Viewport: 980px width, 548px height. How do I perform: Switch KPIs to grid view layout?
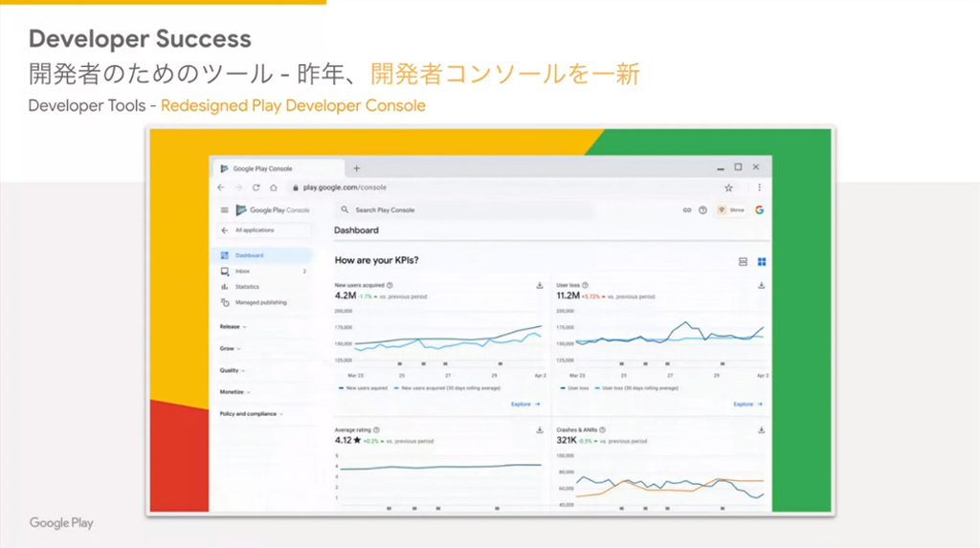(762, 262)
